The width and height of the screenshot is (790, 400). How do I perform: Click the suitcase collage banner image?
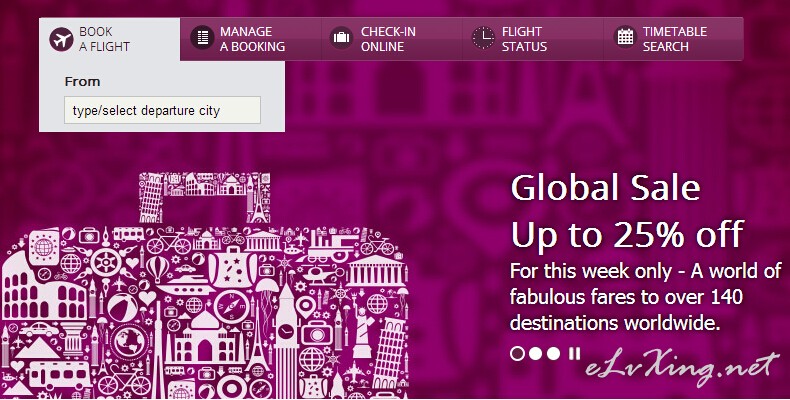point(204,285)
